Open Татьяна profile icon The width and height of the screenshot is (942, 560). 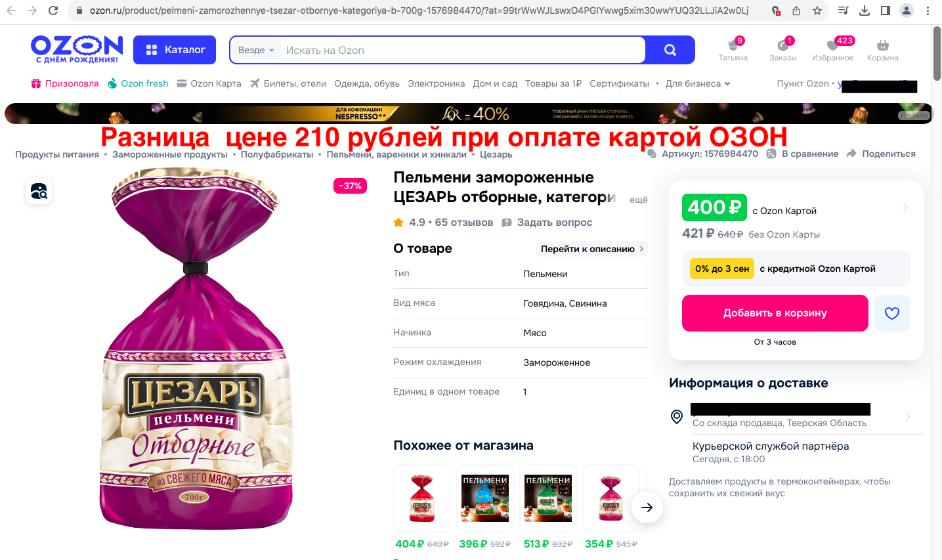coord(733,45)
